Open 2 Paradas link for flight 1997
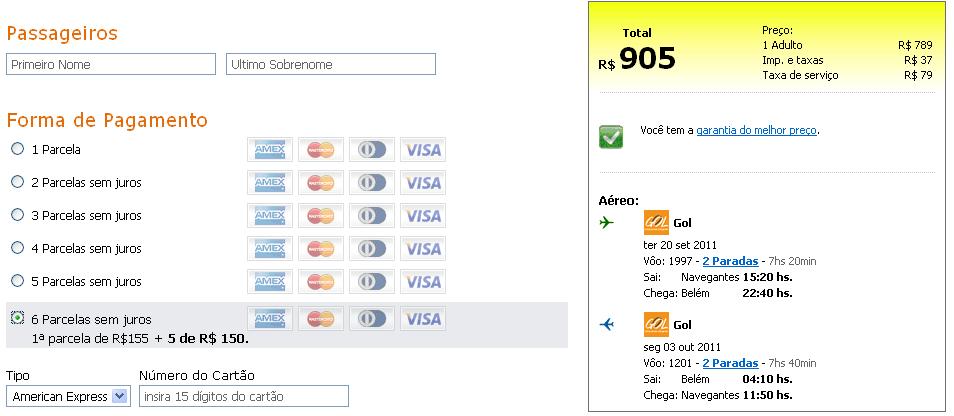 click(x=730, y=261)
